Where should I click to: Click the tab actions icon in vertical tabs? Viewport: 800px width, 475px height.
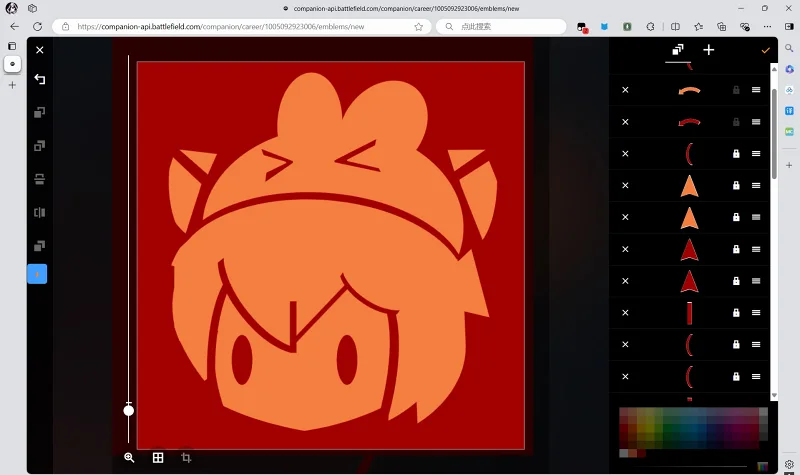12,46
